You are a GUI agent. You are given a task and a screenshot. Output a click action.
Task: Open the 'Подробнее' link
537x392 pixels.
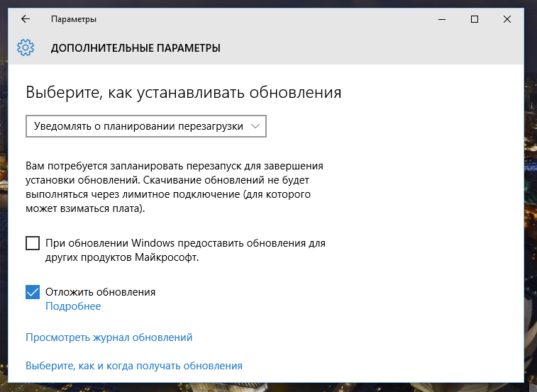pos(73,306)
